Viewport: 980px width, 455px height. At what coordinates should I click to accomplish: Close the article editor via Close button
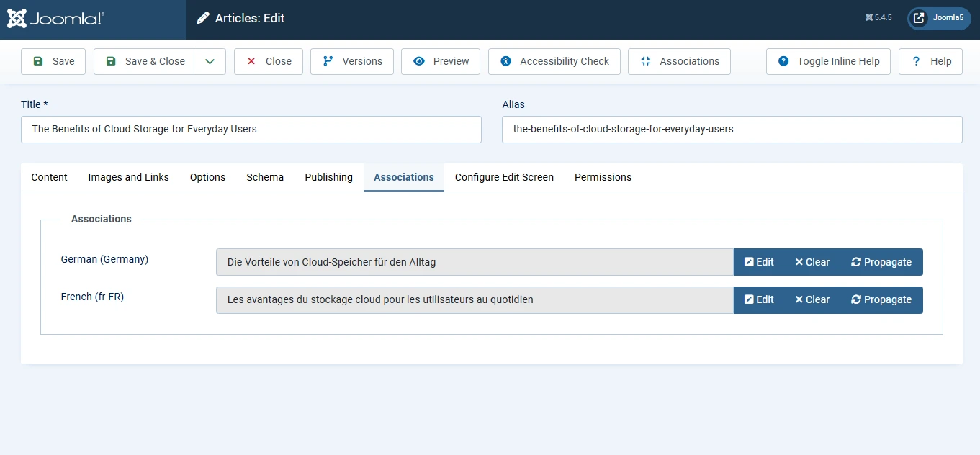pyautogui.click(x=269, y=61)
